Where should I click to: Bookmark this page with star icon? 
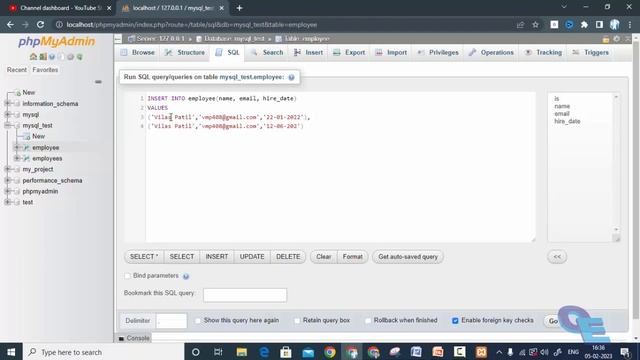pos(536,25)
